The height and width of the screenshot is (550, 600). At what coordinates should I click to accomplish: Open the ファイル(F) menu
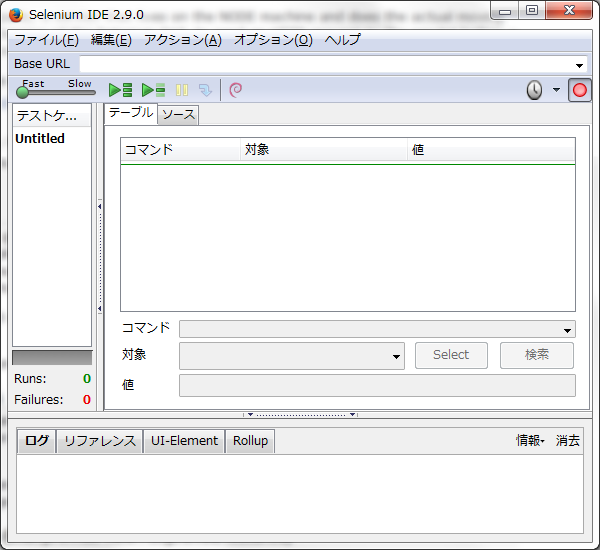(x=46, y=40)
